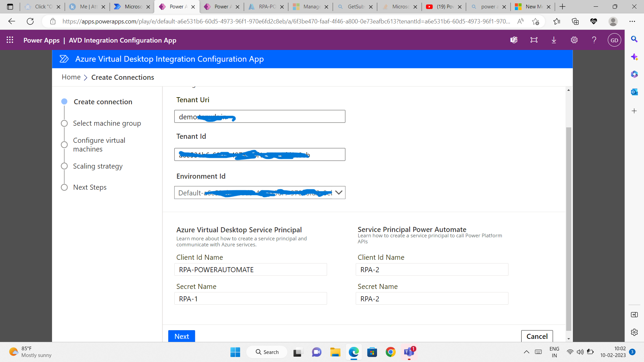Open the weather widget on taskbar

click(30, 352)
